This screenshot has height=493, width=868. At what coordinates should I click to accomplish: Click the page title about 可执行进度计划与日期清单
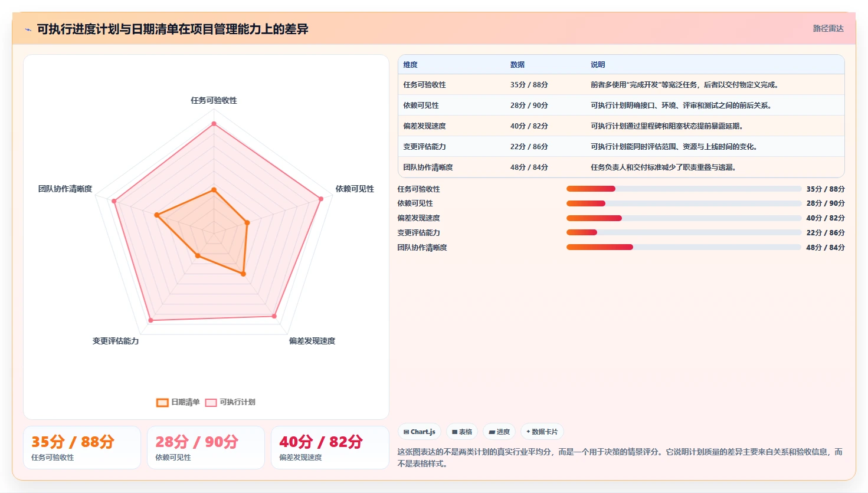click(x=172, y=29)
